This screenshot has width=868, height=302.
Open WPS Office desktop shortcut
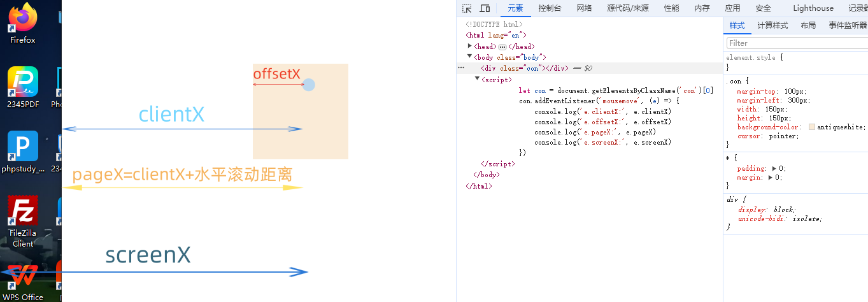[x=23, y=282]
